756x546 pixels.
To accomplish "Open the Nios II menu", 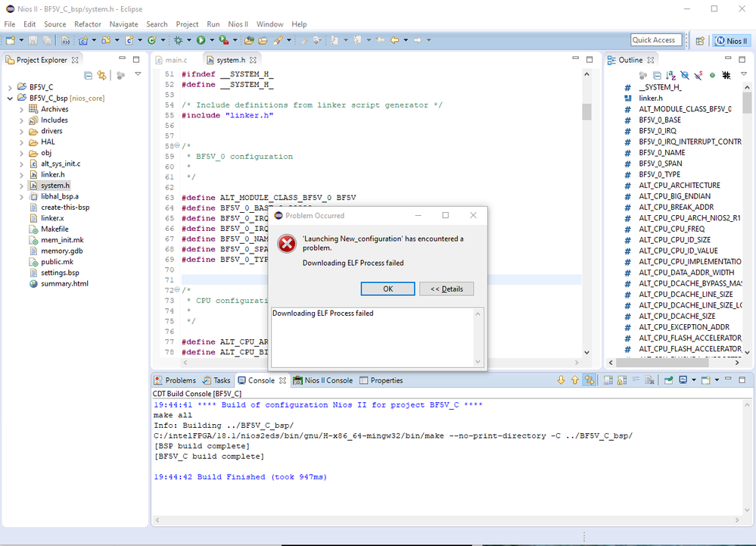I will (x=238, y=24).
